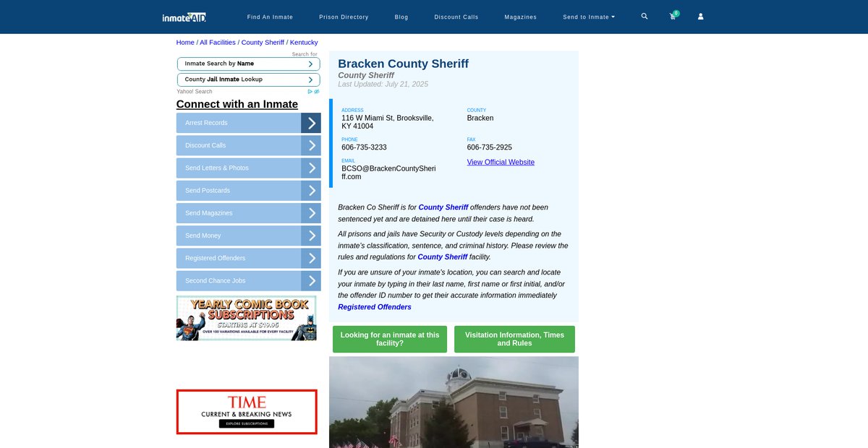Click the arrow icon beside Send Postcards
Viewport: 868px width, 448px height.
(x=311, y=190)
